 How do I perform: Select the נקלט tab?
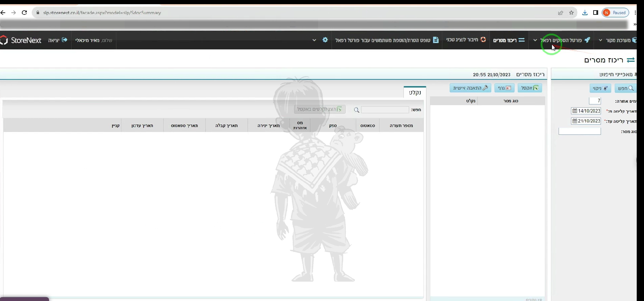click(415, 92)
